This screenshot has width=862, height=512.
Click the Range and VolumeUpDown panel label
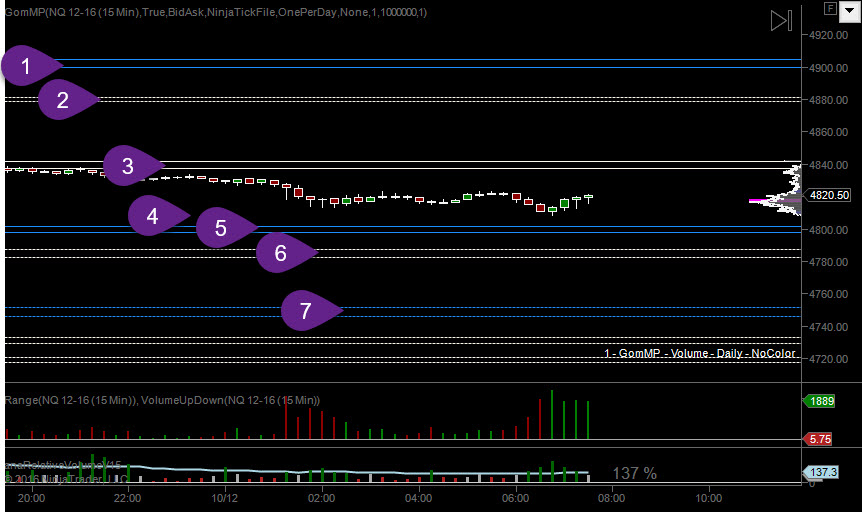[x=163, y=400]
